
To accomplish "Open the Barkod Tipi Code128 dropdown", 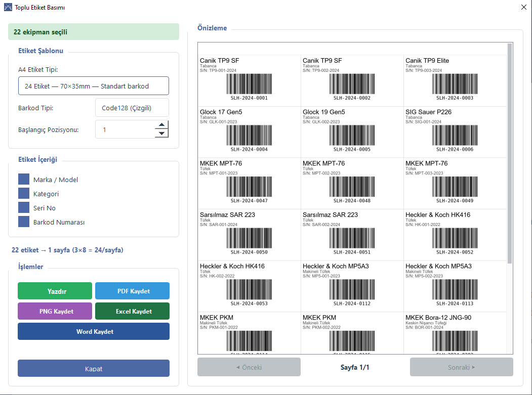I will click(x=132, y=108).
